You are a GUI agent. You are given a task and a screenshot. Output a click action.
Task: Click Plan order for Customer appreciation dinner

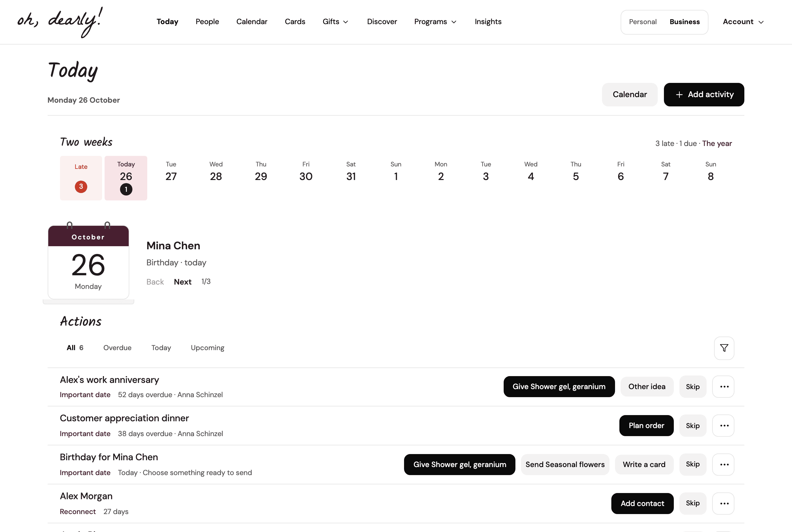646,426
